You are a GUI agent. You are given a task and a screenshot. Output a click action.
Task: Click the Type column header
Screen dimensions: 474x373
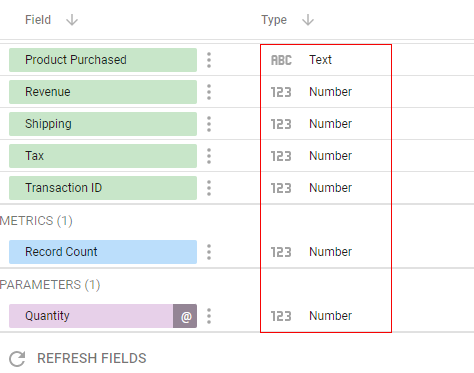point(274,20)
